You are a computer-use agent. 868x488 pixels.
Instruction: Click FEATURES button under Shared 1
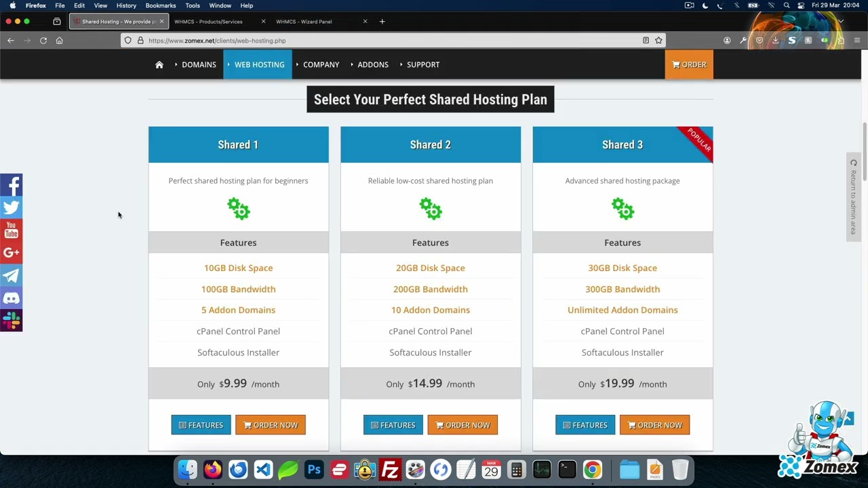coord(201,425)
